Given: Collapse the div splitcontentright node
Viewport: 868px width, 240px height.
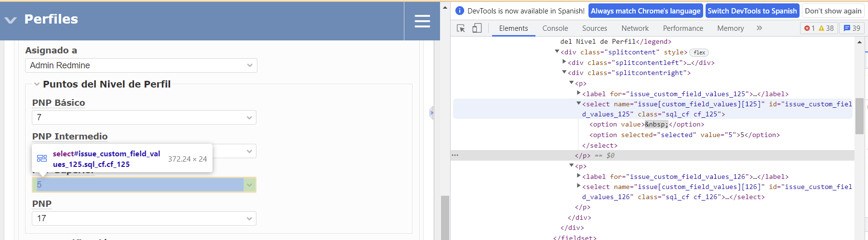Looking at the screenshot, I should coord(564,72).
